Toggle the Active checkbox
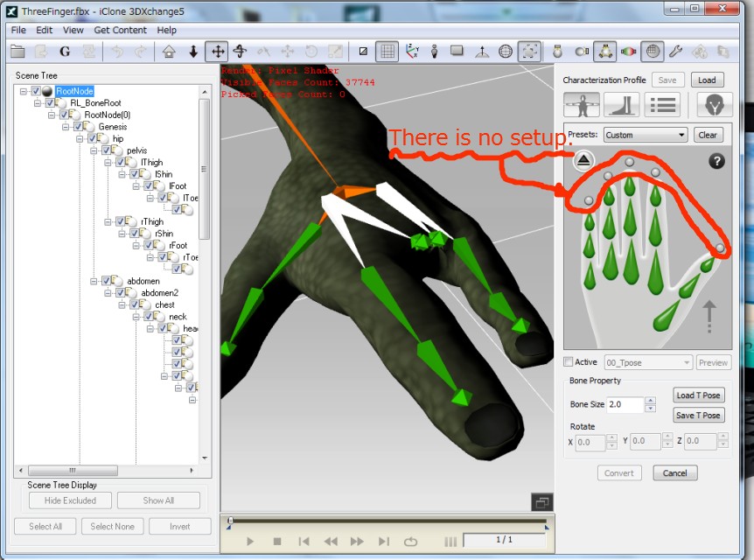 pyautogui.click(x=569, y=362)
